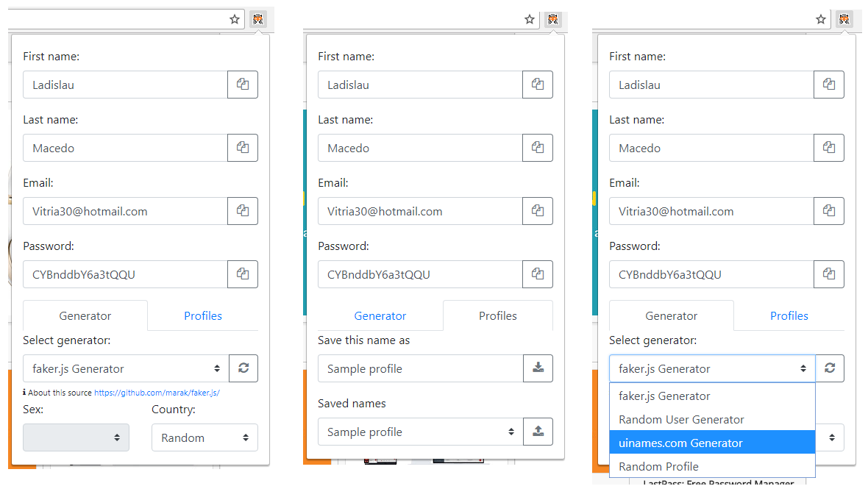This screenshot has height=486, width=868.
Task: Copy last name in middle popup
Action: click(538, 148)
